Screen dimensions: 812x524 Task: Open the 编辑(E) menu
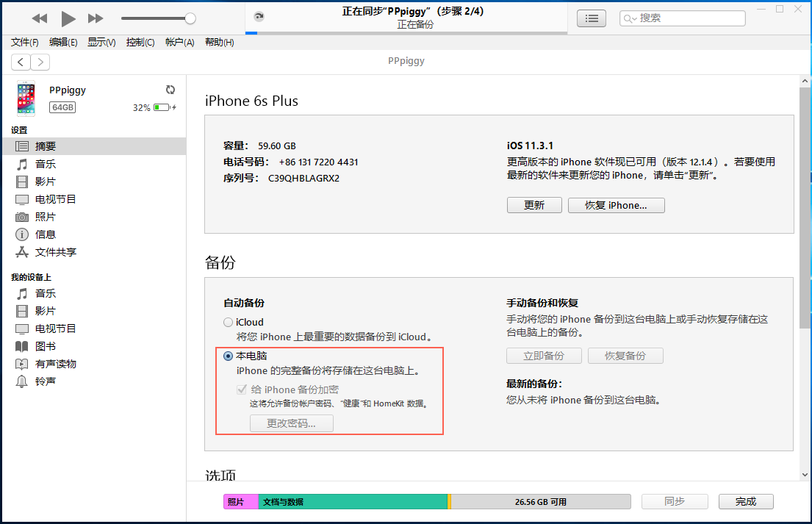[x=63, y=43]
